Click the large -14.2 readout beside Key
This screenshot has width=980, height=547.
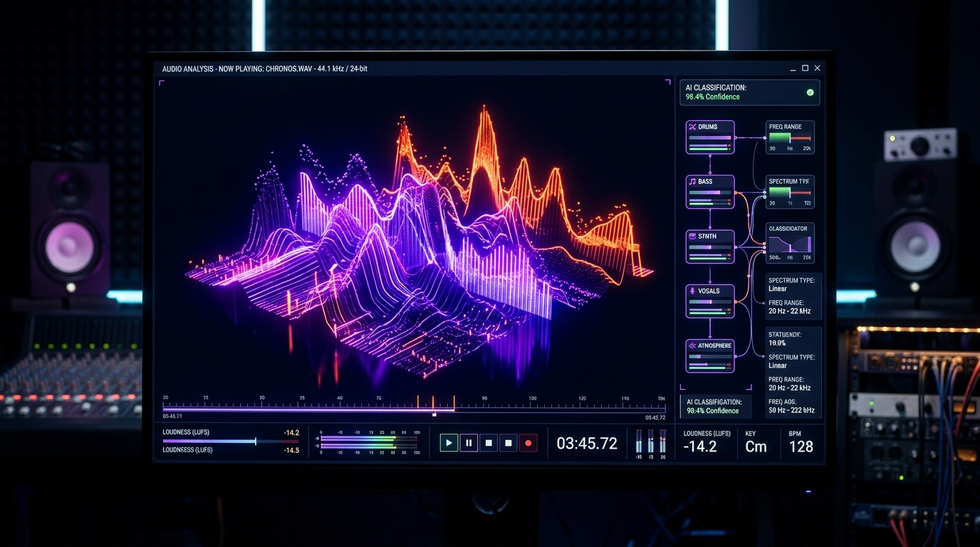click(700, 447)
